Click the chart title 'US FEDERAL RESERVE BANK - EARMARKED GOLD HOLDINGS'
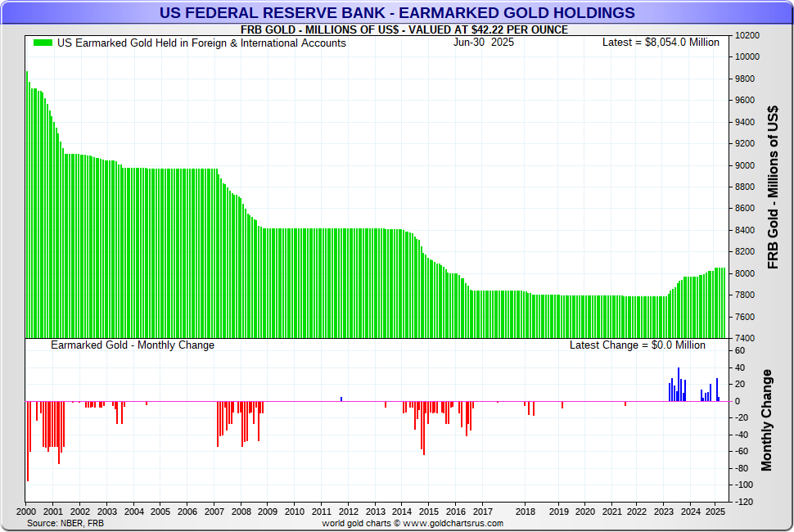794x532 pixels. point(397,12)
